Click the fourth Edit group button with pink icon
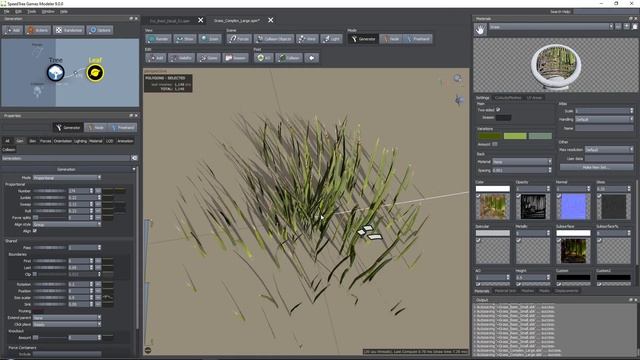The width and height of the screenshot is (640, 360). pyautogui.click(x=236, y=58)
